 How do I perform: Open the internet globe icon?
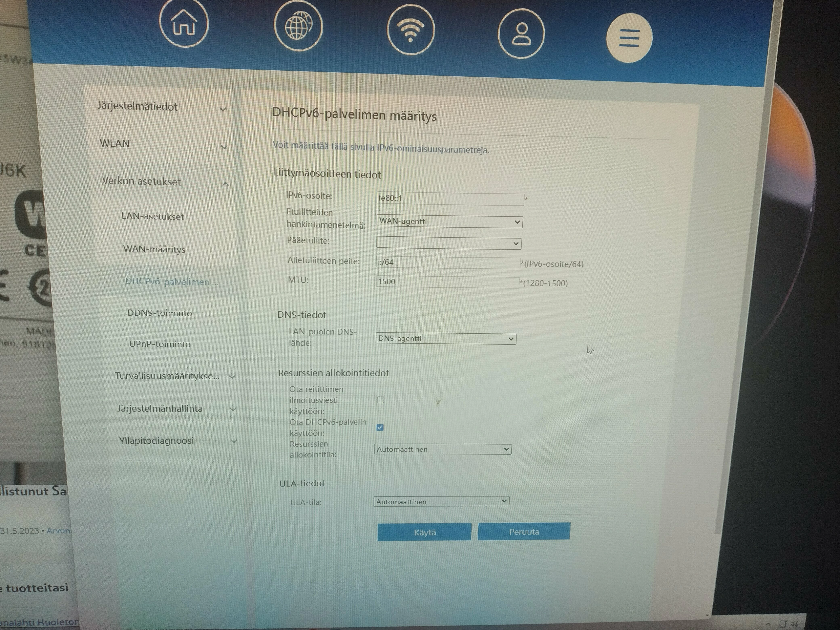[x=298, y=27]
